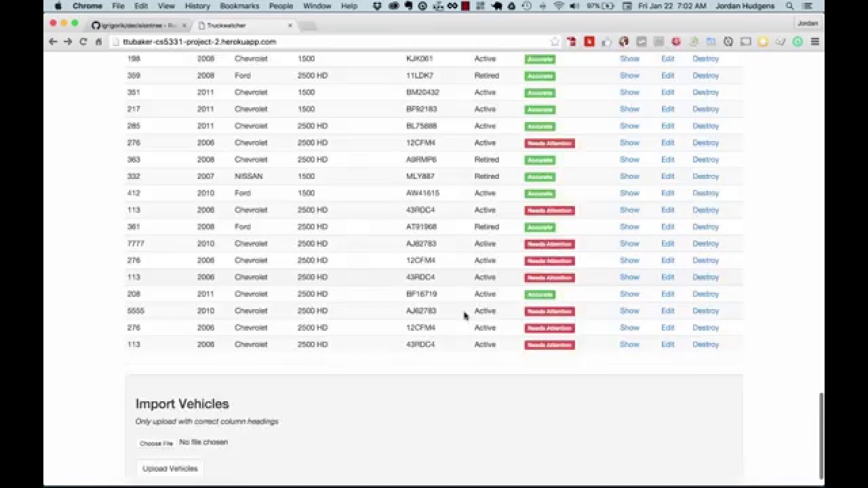Open the Window menu

(x=317, y=6)
